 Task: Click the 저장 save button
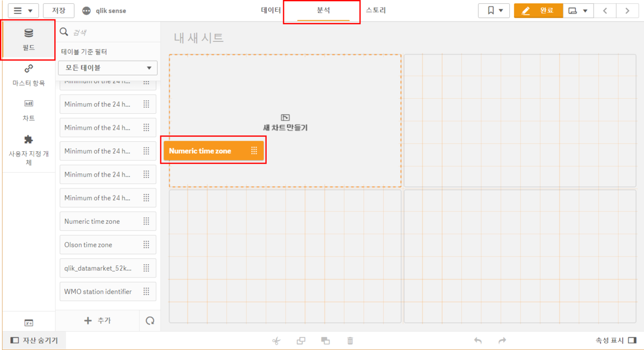tap(58, 11)
